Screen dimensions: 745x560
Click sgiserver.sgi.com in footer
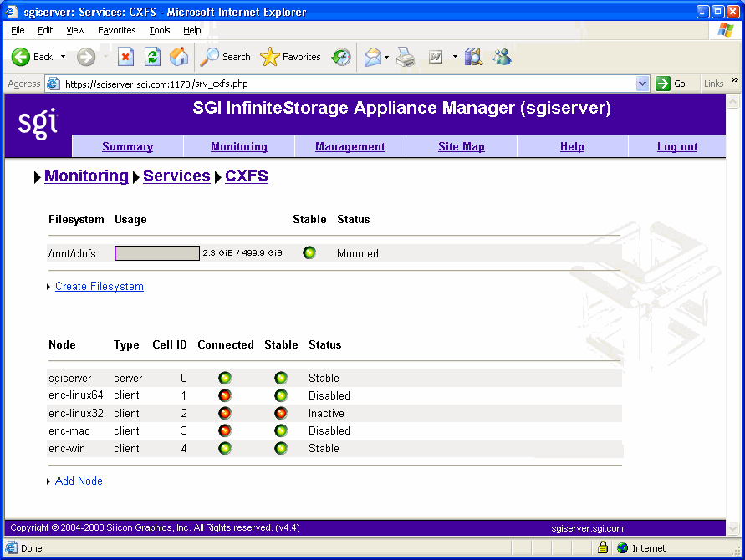(587, 528)
